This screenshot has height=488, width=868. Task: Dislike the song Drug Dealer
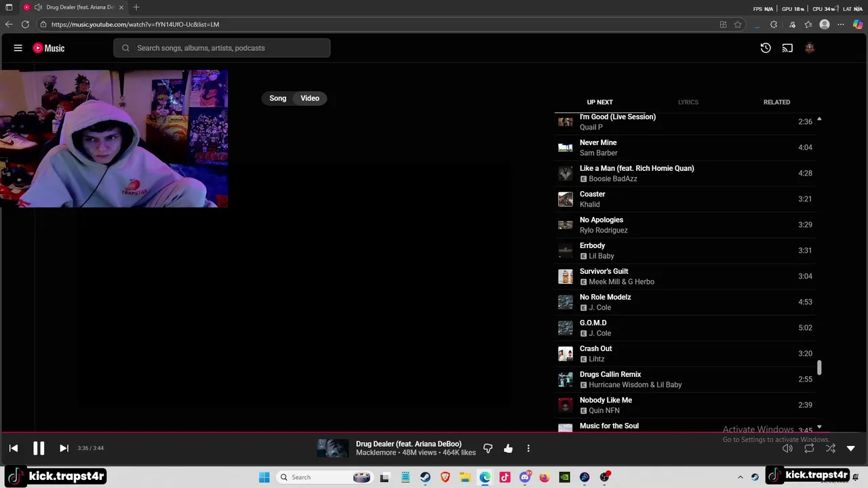click(x=488, y=448)
